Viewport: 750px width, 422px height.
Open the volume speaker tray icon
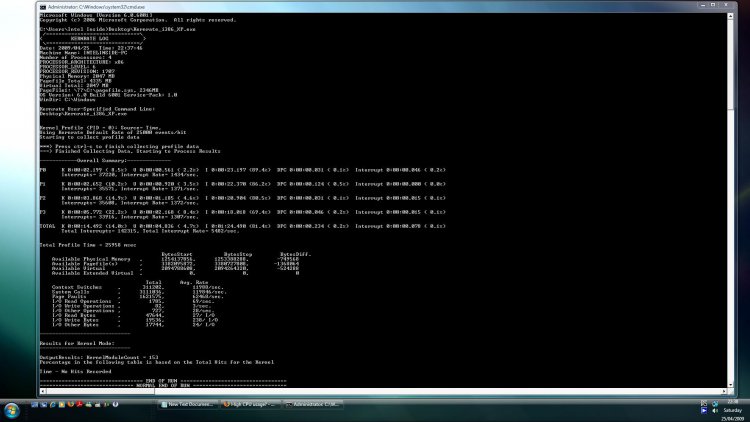click(715, 411)
